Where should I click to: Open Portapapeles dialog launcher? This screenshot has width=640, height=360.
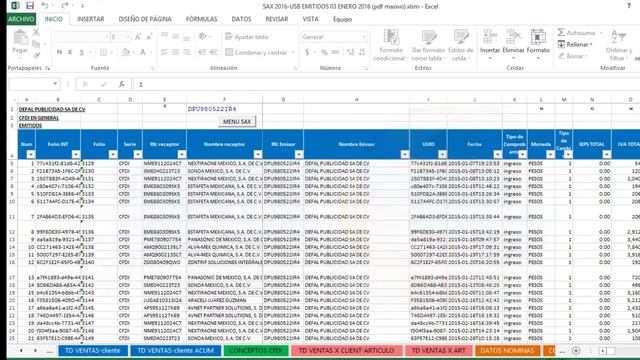point(48,68)
